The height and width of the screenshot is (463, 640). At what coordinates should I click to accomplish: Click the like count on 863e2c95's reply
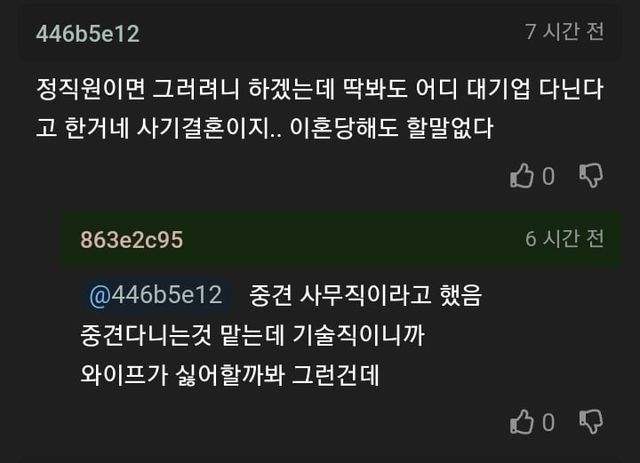(548, 424)
